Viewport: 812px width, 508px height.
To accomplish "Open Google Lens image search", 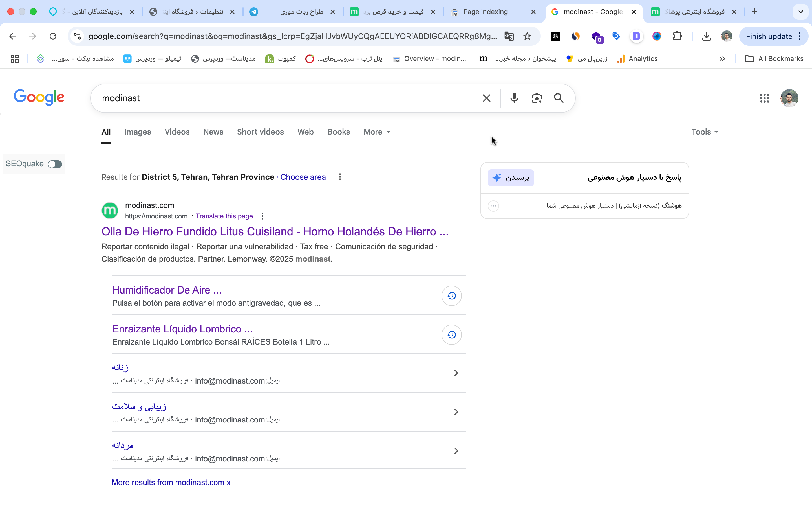I will [x=537, y=98].
